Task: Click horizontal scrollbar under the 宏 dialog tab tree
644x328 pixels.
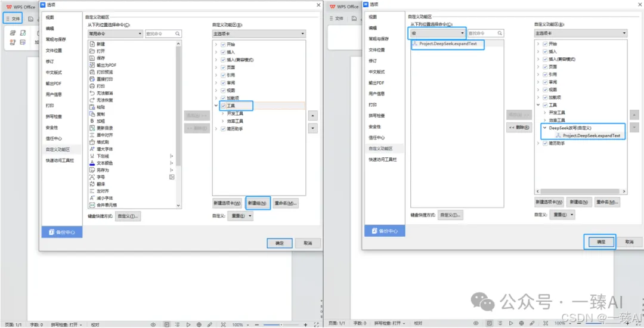Action: (x=580, y=191)
